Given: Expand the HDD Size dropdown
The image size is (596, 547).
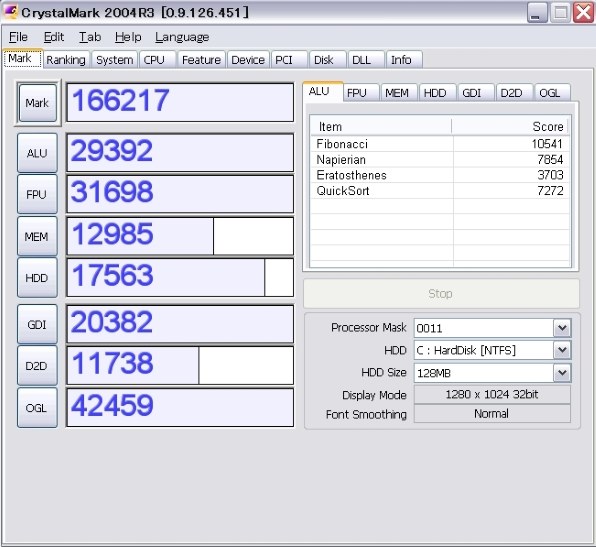Looking at the screenshot, I should (562, 373).
